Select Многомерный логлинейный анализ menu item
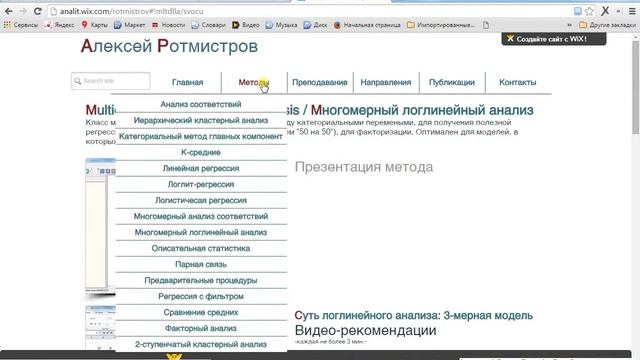Screen dimensions: 640x360 click(201, 232)
